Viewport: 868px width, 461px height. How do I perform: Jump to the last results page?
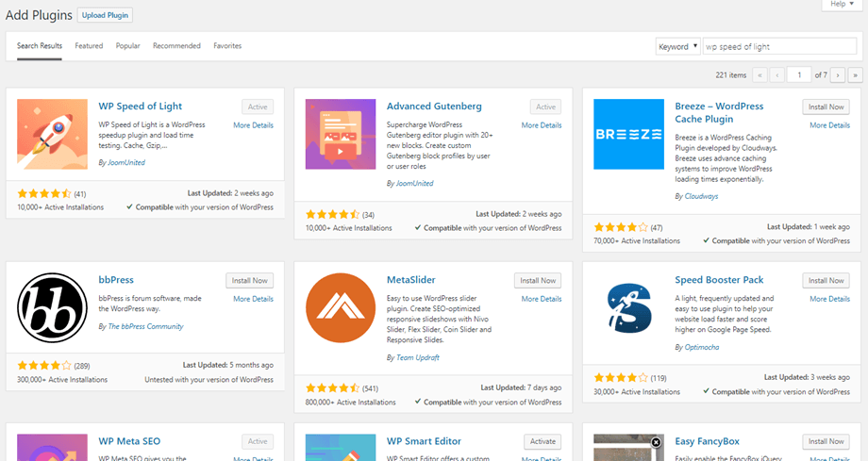click(x=856, y=74)
